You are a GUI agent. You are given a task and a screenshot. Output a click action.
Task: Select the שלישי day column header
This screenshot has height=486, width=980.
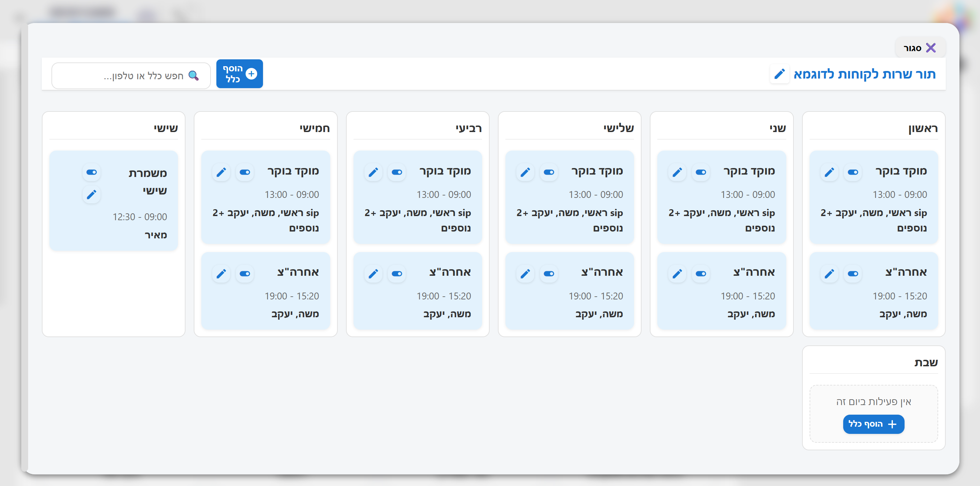[618, 128]
